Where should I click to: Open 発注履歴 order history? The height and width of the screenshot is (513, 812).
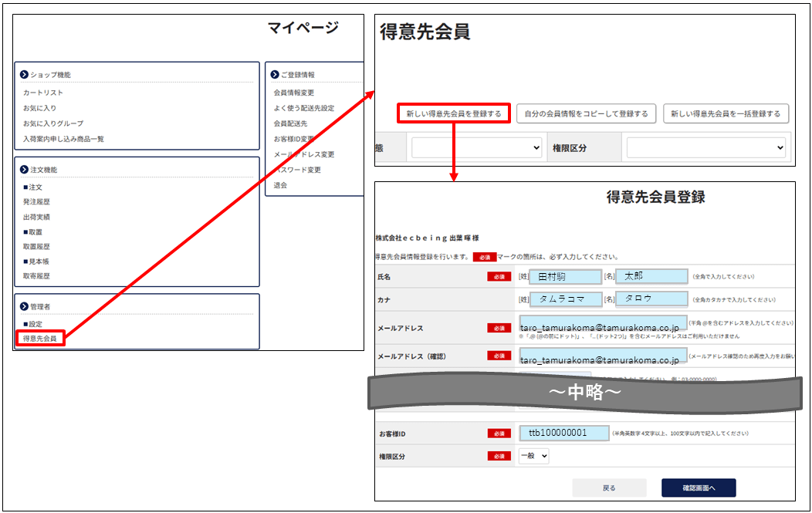pyautogui.click(x=36, y=202)
